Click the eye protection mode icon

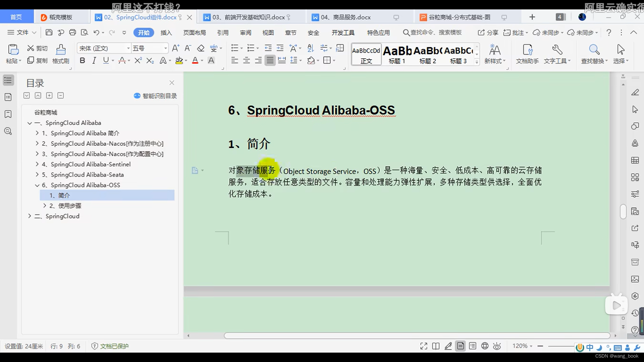coord(497,346)
